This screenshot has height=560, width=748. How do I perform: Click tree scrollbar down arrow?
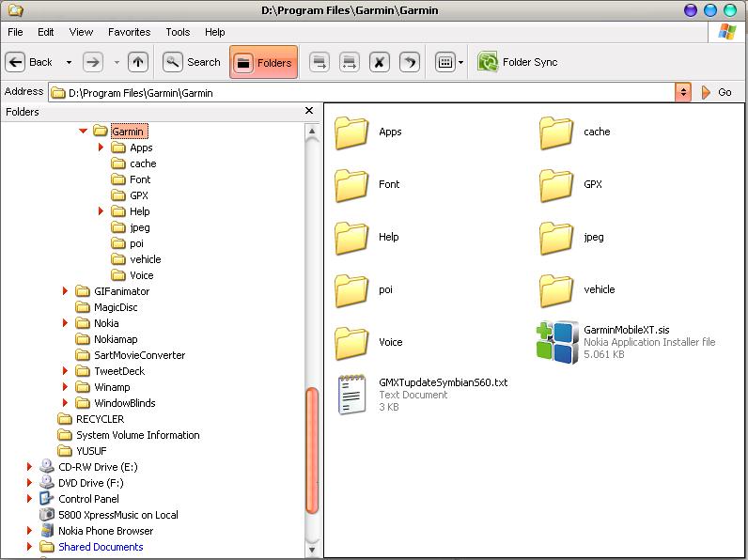pos(312,550)
